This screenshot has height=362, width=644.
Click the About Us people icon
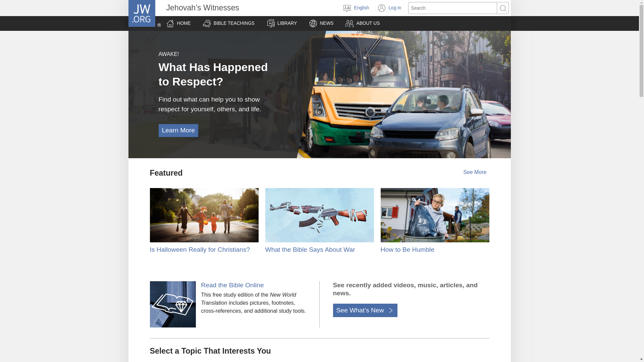click(x=350, y=23)
